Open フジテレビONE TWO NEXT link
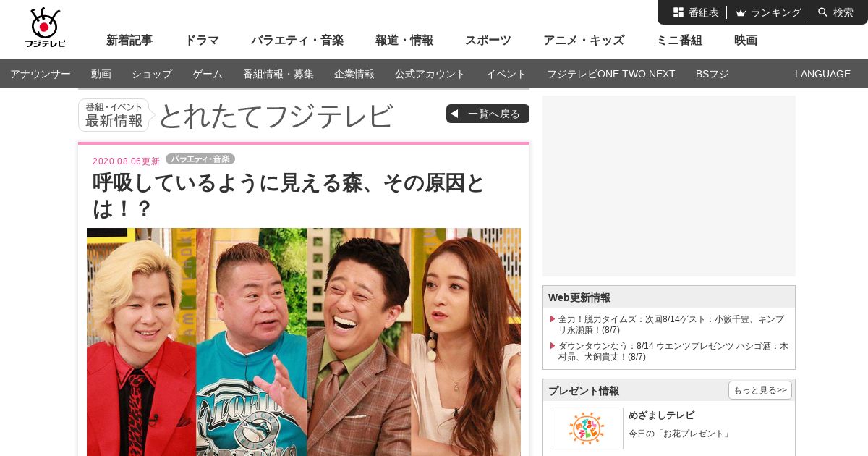 [611, 74]
